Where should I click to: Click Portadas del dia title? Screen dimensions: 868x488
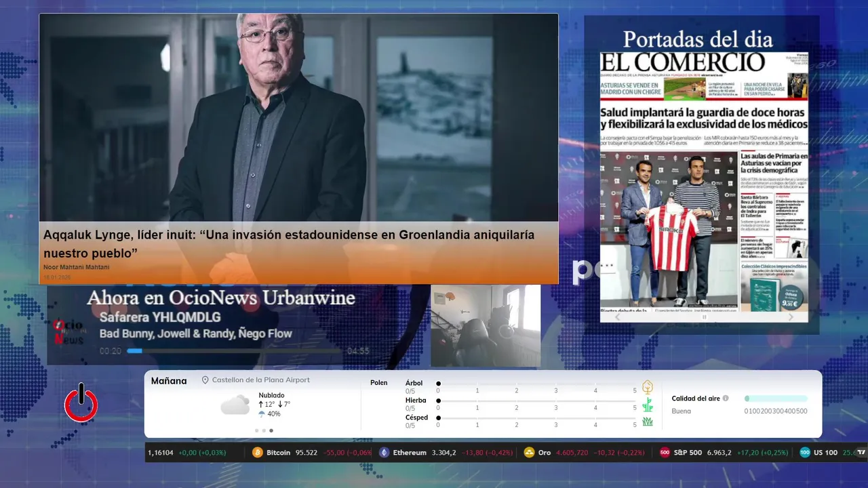[x=698, y=39]
